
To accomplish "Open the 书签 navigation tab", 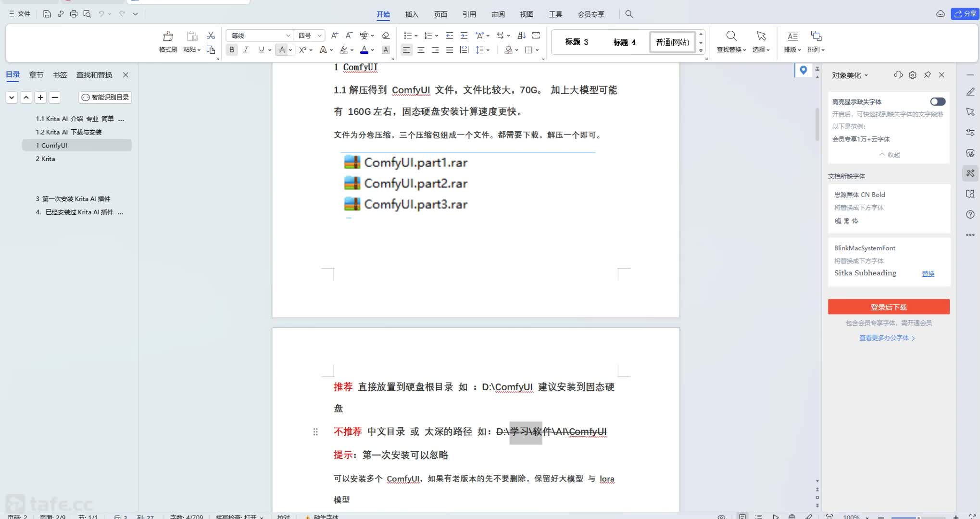I will coord(60,74).
